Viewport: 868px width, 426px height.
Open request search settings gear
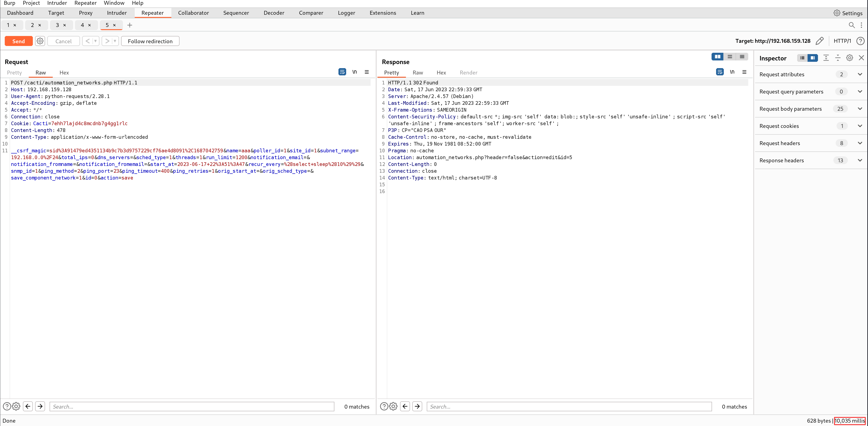(16, 407)
